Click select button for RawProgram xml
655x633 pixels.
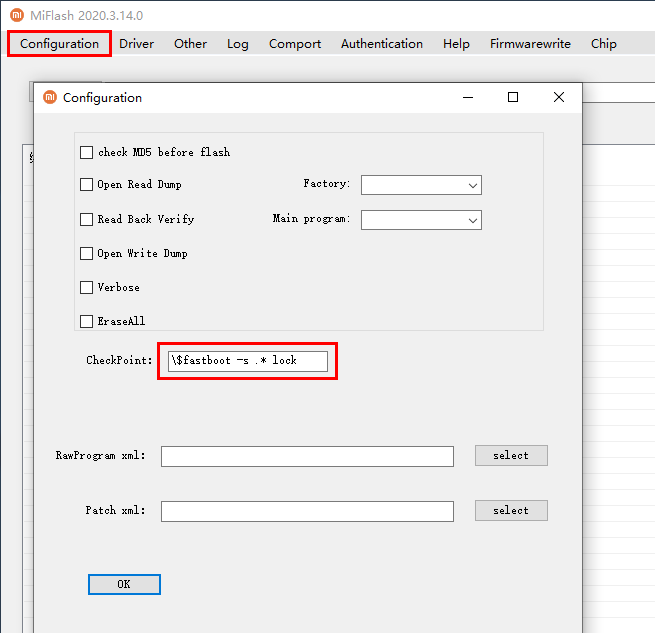[x=511, y=455]
